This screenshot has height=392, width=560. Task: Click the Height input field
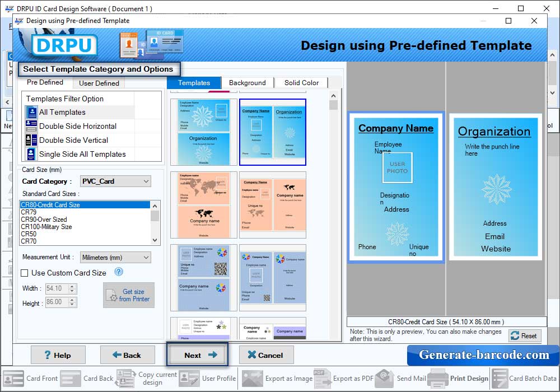pos(57,302)
